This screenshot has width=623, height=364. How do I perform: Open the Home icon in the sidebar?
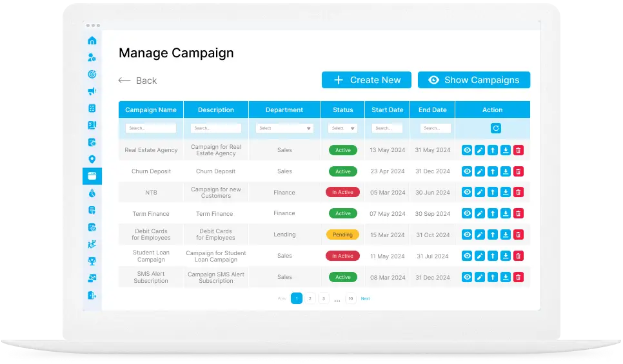point(92,41)
